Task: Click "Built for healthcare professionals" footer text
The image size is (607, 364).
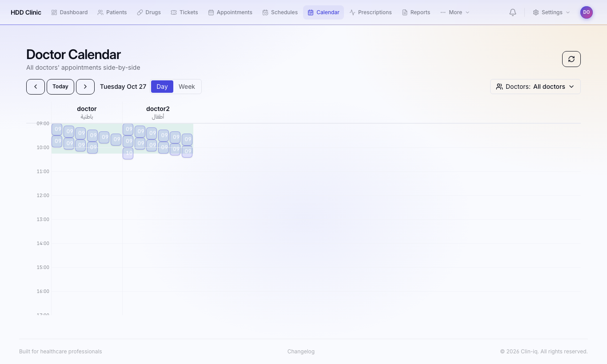Action: tap(60, 352)
